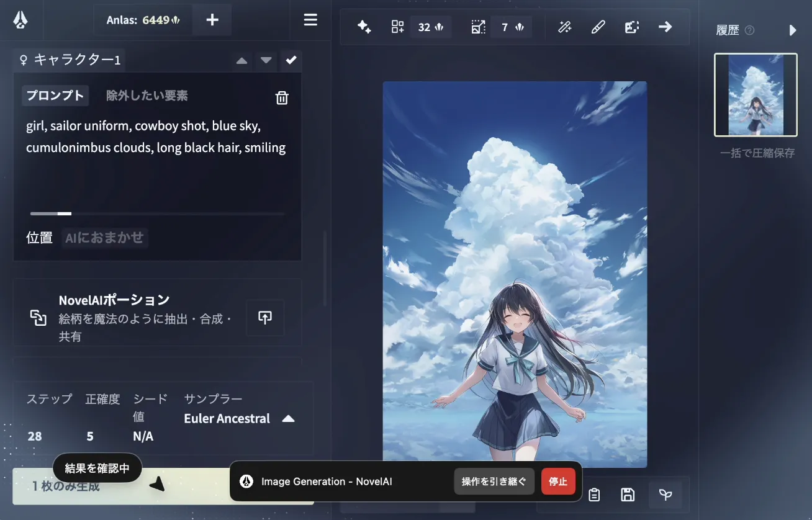
Task: Click the seed sprout icon
Action: pyautogui.click(x=665, y=495)
